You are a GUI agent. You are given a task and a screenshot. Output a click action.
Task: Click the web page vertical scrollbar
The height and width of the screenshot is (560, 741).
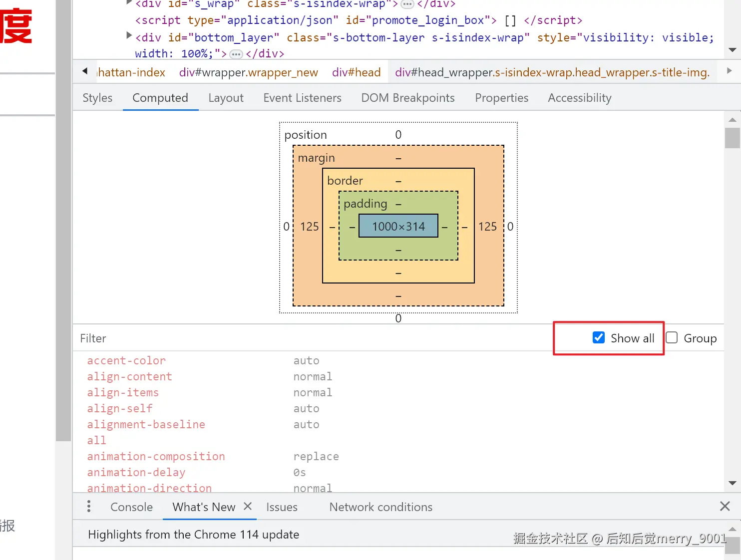(63, 221)
